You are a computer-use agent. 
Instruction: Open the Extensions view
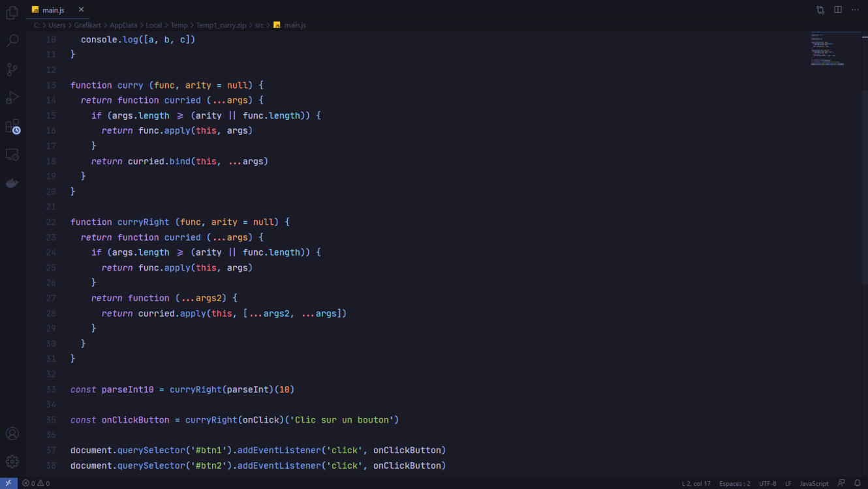tap(12, 126)
